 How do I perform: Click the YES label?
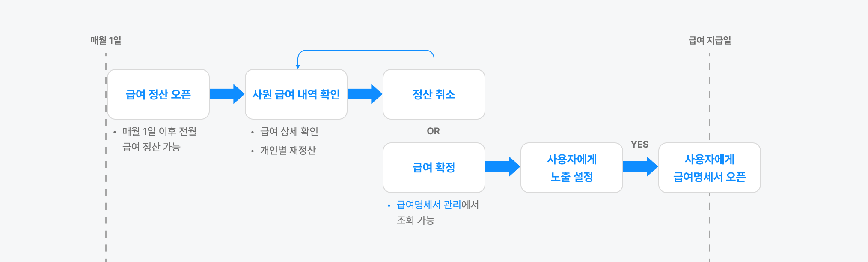pos(639,145)
